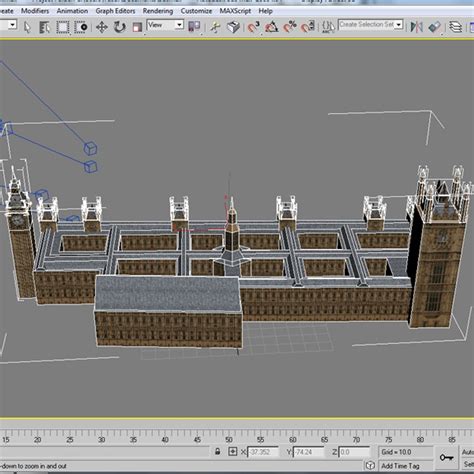The height and width of the screenshot is (474, 474).
Task: Activate the Select and Rotate tool
Action: tap(119, 27)
